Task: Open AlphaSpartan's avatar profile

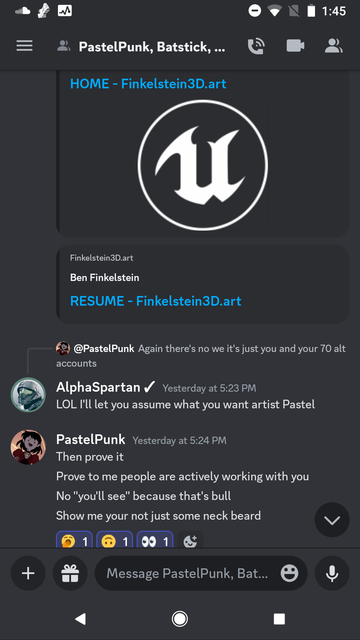Action: pos(28,394)
